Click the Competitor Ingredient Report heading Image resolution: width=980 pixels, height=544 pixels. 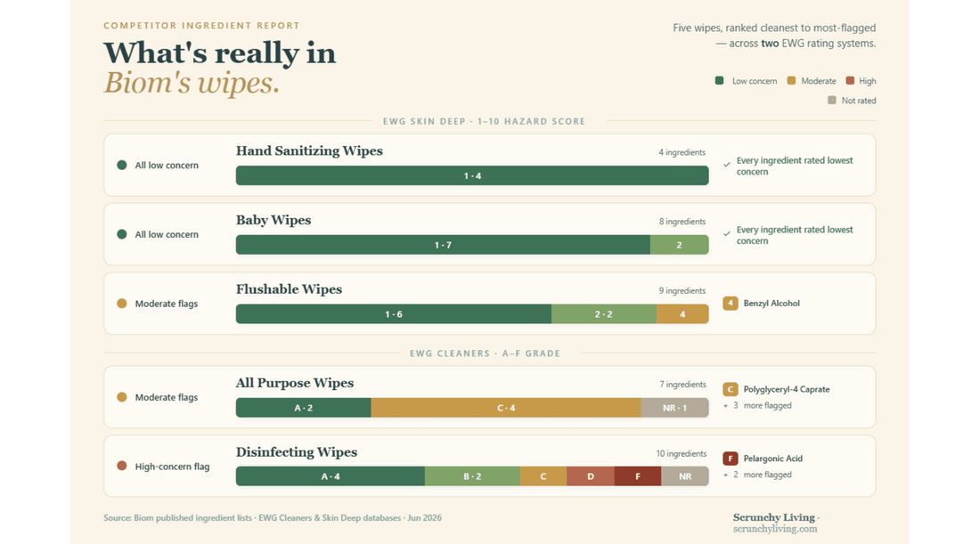(x=201, y=26)
